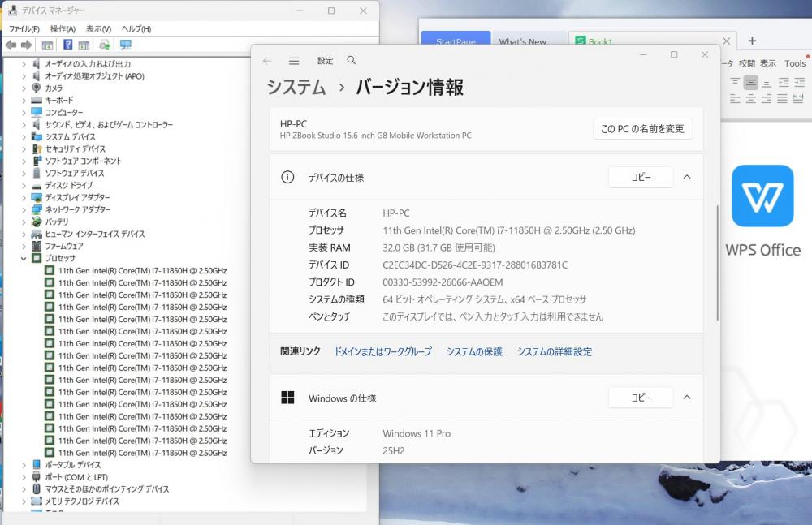Expand the コンピューター tree node
Image resolution: width=812 pixels, height=525 pixels.
coord(24,112)
